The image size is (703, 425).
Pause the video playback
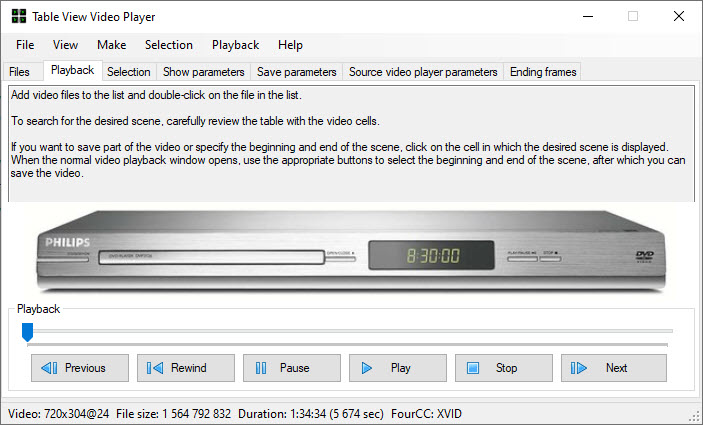tap(292, 368)
